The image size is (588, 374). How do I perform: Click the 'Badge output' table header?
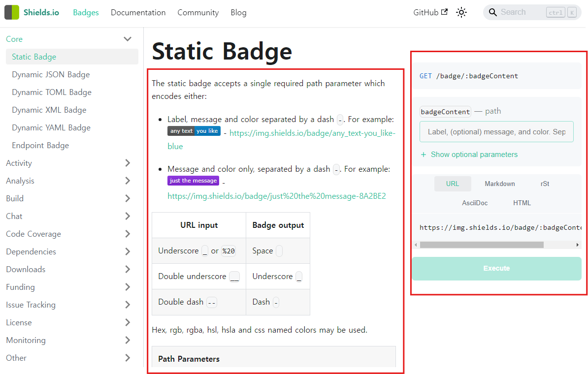tap(278, 225)
